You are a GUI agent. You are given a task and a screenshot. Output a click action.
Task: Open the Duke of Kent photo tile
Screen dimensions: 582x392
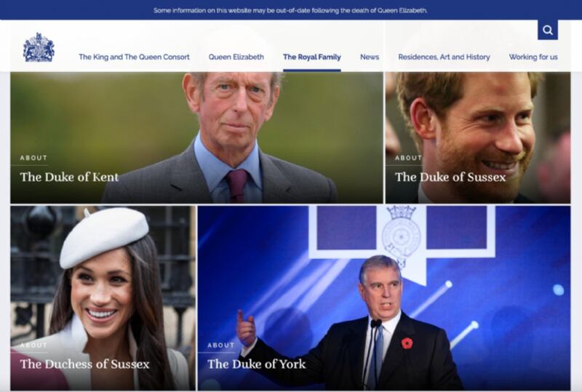tap(196, 137)
